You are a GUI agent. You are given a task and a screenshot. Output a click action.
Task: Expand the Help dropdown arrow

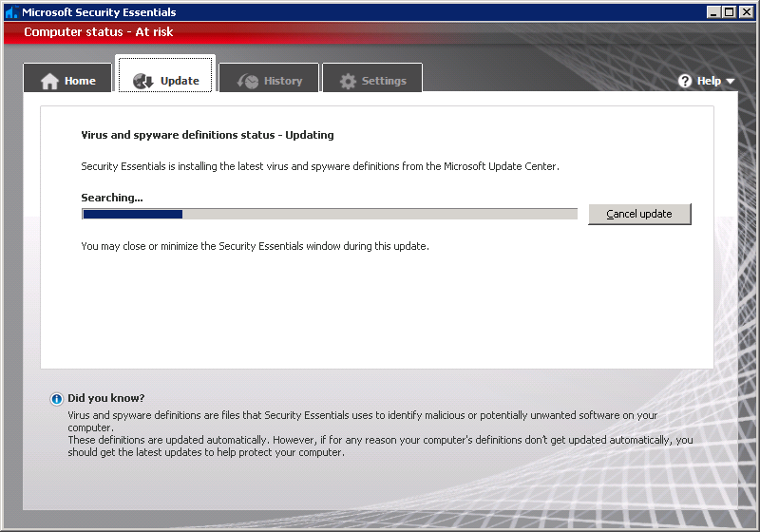point(731,82)
